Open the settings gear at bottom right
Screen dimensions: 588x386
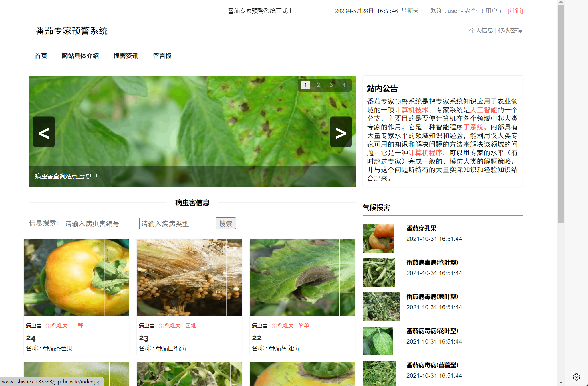tap(577, 377)
